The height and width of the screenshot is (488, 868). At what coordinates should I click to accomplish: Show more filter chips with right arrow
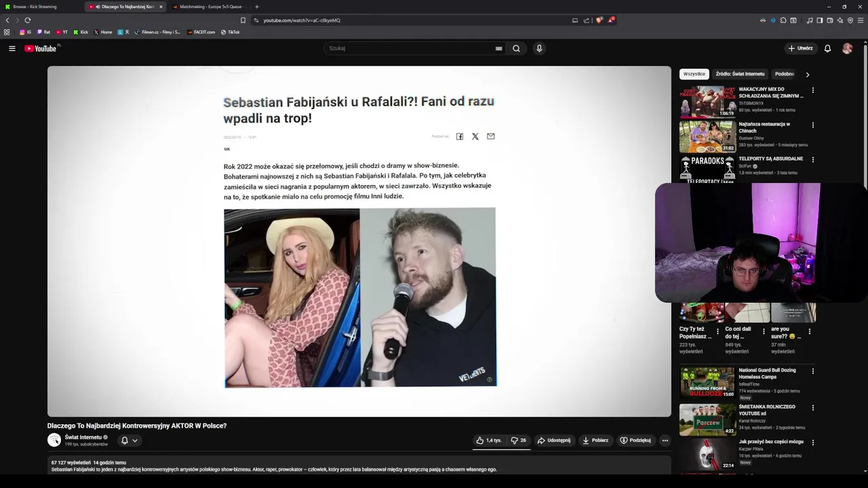[x=807, y=75]
